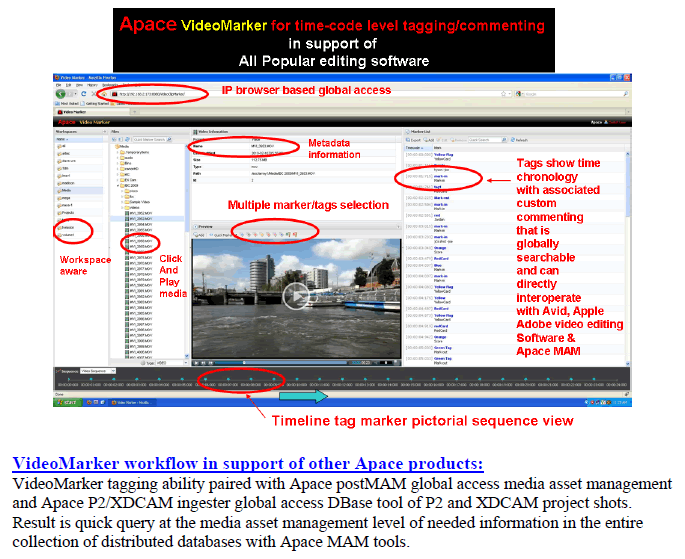685x559 pixels.
Task: Click the volume slider in the player bar
Action: click(385, 362)
